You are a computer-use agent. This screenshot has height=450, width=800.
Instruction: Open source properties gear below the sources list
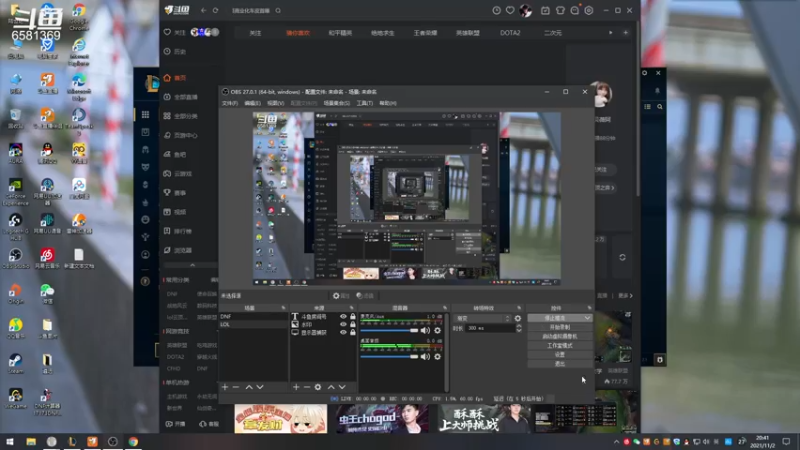[x=318, y=387]
